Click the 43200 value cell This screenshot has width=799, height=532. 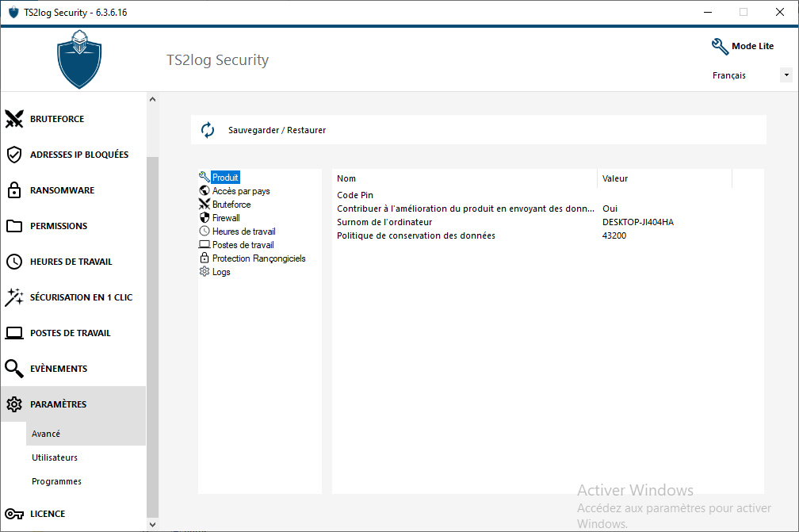614,235
